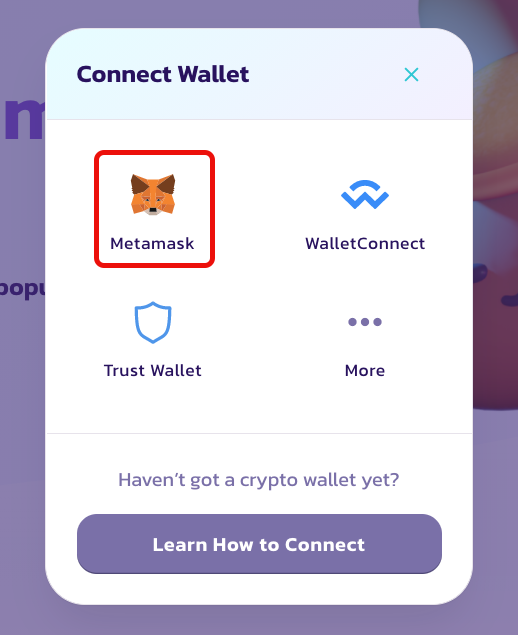The width and height of the screenshot is (518, 635).
Task: Click the purple backdrop below the dialog
Action: tap(259, 620)
